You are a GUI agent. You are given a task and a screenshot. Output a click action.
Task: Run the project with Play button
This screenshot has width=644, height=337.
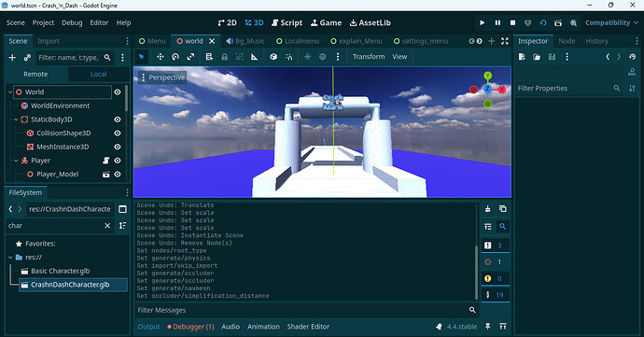483,23
